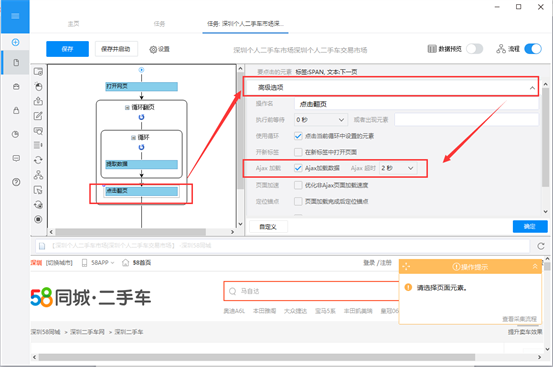Click the Audi A6L hot search link
The width and height of the screenshot is (553, 367).
coord(234,311)
